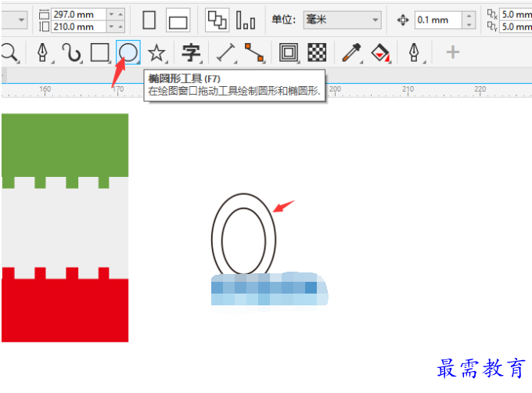
Task: Select the Ellipse tool
Action: (128, 53)
